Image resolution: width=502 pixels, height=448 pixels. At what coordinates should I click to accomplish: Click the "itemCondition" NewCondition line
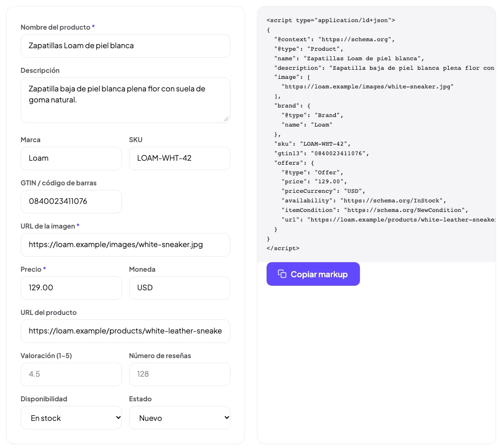[375, 210]
